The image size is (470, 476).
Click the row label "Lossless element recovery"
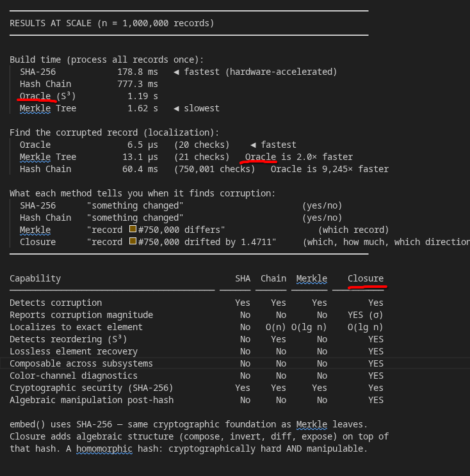pyautogui.click(x=74, y=351)
